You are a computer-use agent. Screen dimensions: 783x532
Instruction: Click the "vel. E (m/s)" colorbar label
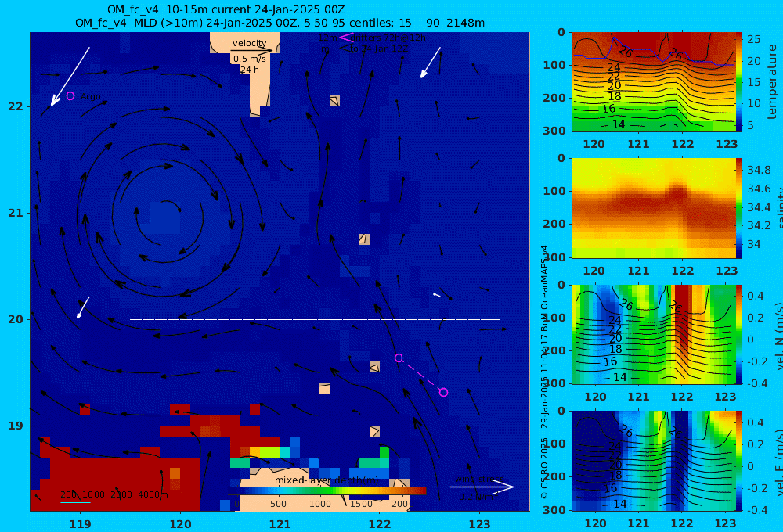(778, 461)
